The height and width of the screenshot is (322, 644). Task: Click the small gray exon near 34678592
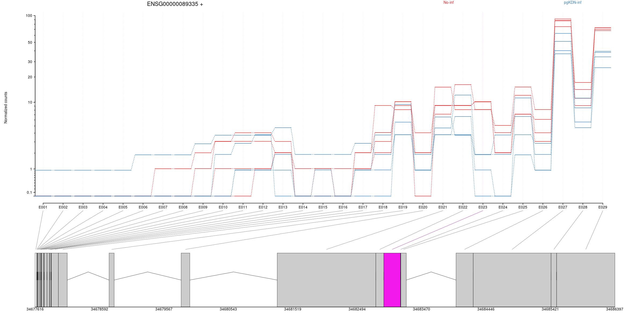pyautogui.click(x=112, y=280)
